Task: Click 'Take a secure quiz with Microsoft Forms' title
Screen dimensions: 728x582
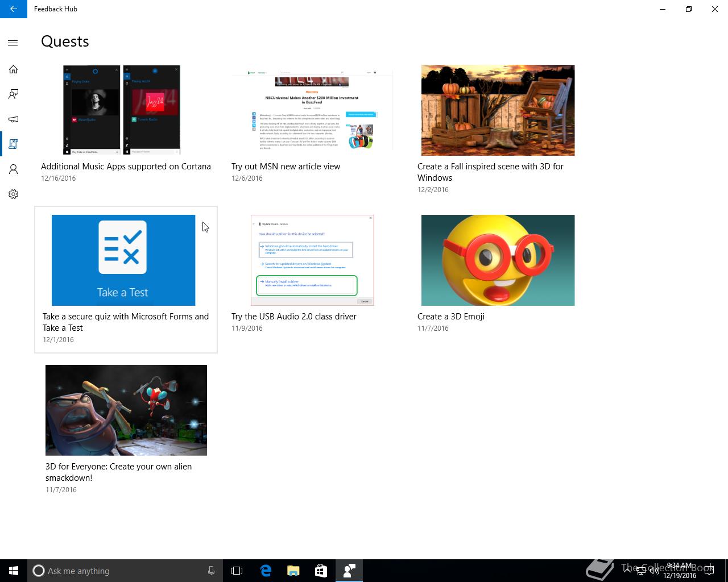Action: 126,322
